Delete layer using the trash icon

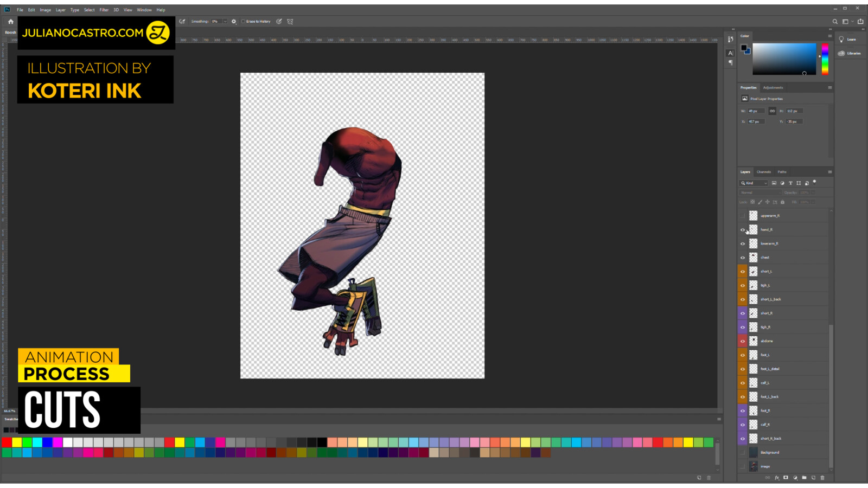822,478
